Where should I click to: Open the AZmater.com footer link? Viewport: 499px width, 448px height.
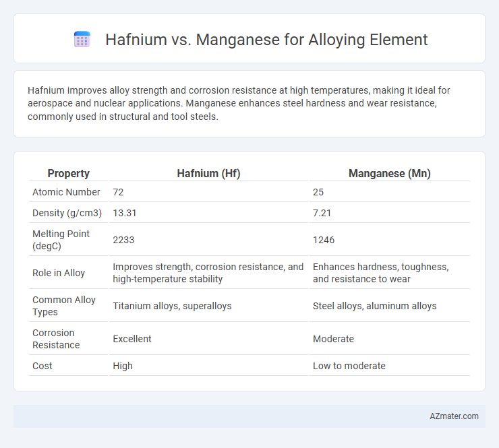click(x=454, y=416)
